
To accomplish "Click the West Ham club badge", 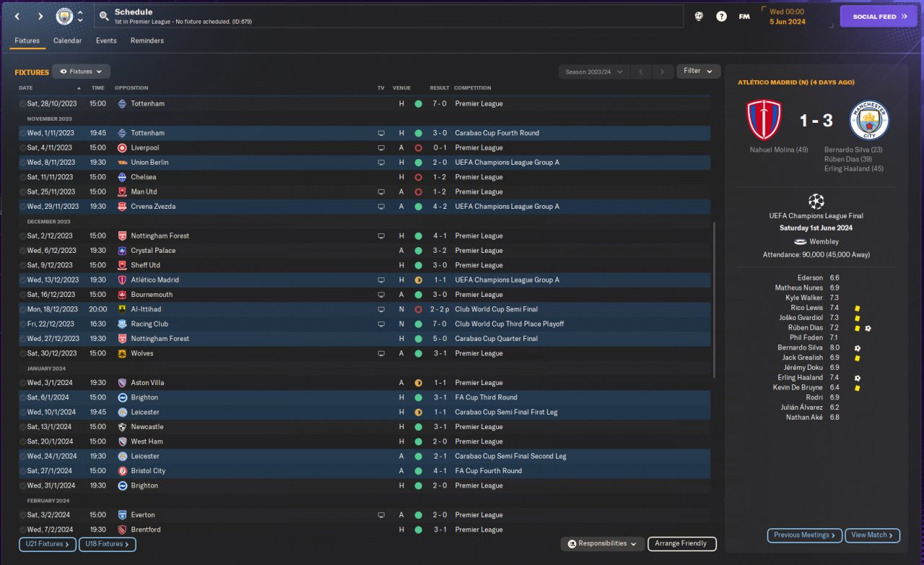I will pyautogui.click(x=122, y=441).
